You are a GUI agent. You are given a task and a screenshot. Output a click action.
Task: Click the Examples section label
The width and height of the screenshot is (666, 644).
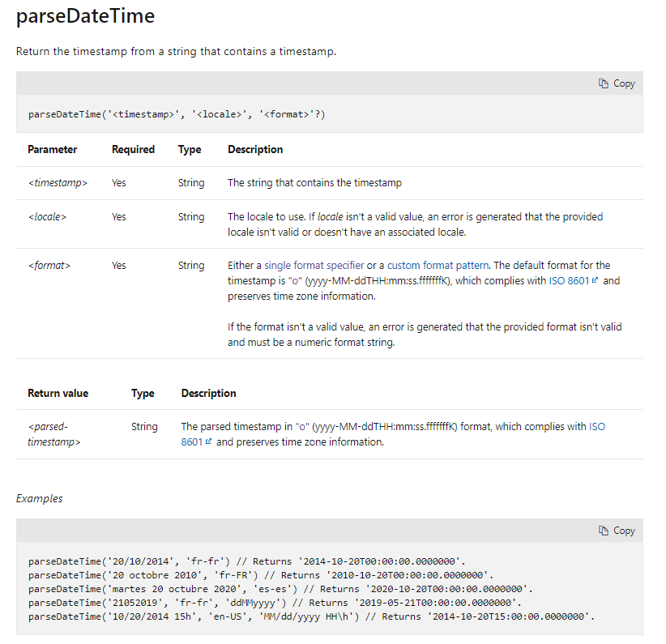39,498
